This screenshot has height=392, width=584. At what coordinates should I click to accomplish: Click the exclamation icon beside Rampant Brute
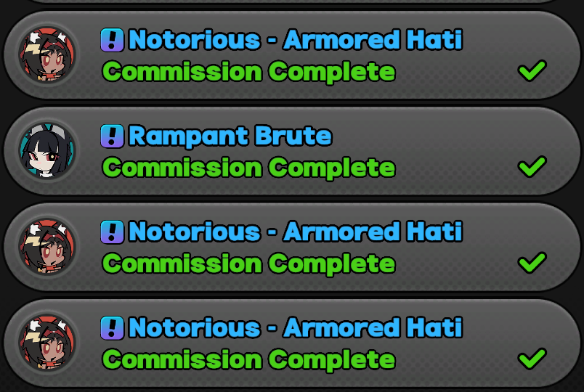tap(112, 136)
